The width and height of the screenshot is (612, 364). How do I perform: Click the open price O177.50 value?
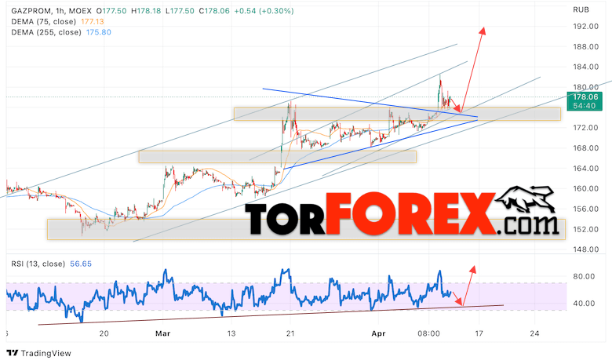(111, 11)
